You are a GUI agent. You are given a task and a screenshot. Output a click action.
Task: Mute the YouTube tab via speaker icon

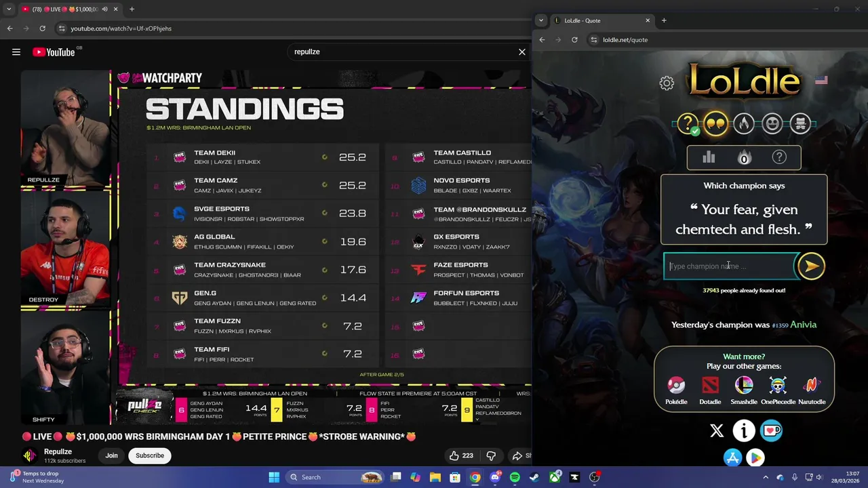point(104,9)
